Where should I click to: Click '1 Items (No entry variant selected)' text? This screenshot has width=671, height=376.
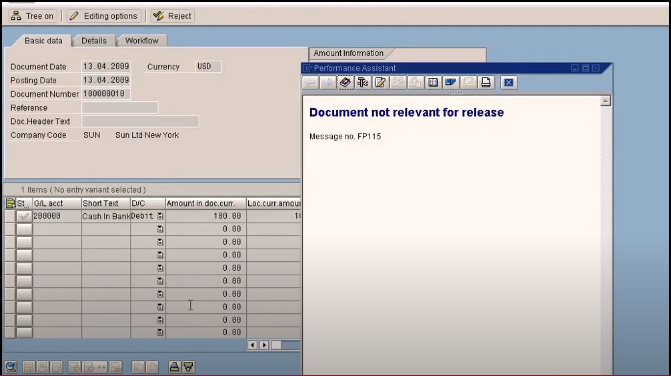coord(83,189)
